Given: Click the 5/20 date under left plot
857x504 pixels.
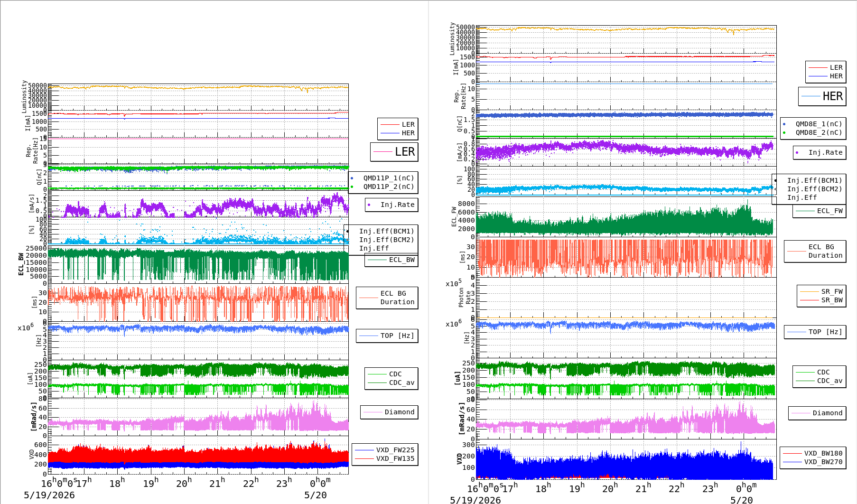Looking at the screenshot, I should [315, 495].
